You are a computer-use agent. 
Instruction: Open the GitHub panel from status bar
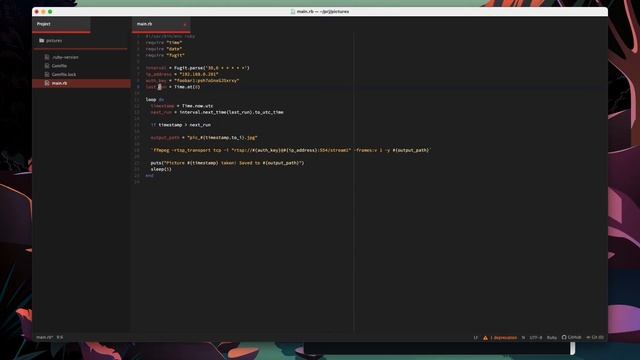(571, 337)
